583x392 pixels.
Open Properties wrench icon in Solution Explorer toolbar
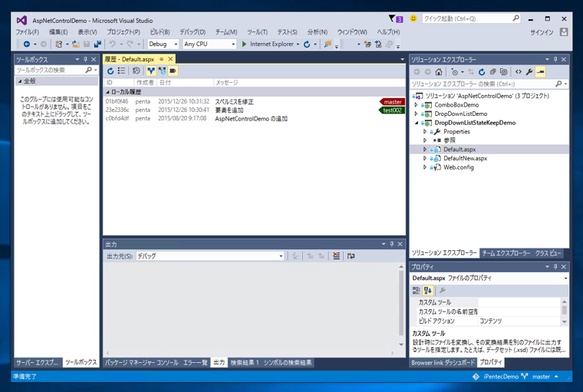pos(529,72)
